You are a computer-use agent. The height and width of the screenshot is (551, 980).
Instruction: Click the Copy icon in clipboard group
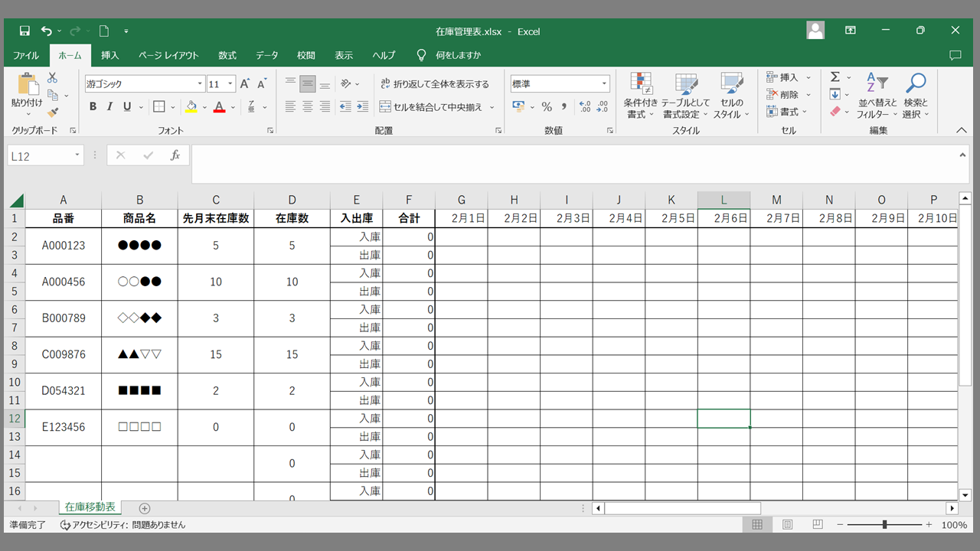pos(53,95)
